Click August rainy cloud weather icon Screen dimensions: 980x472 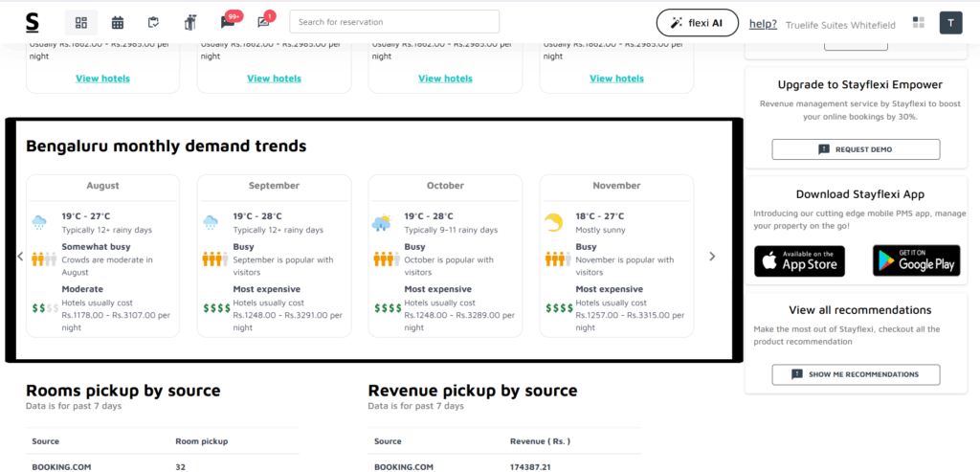point(39,222)
